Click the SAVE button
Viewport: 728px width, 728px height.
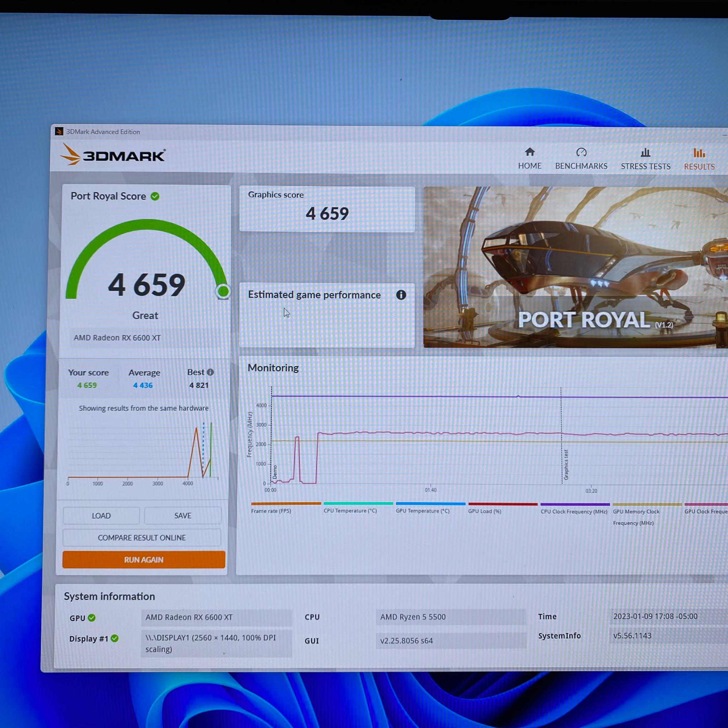click(183, 515)
